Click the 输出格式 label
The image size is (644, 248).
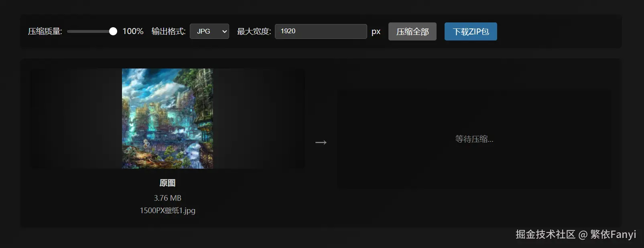tap(169, 31)
